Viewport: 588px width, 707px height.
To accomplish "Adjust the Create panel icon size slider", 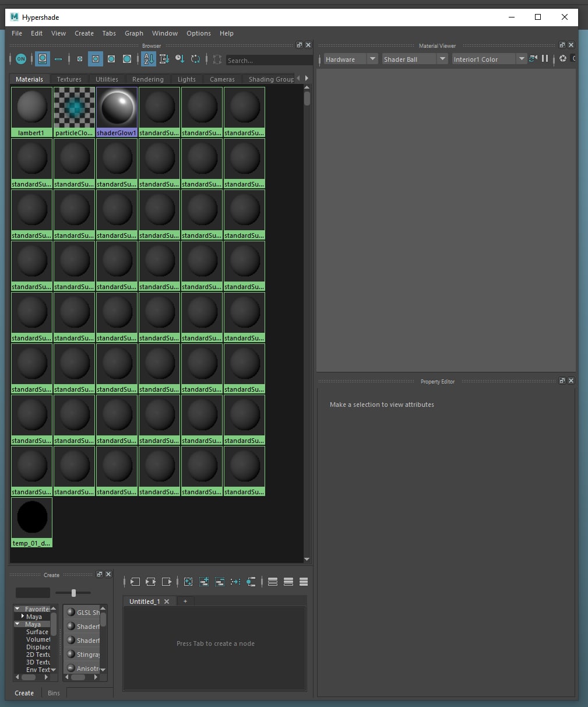I will 73,593.
